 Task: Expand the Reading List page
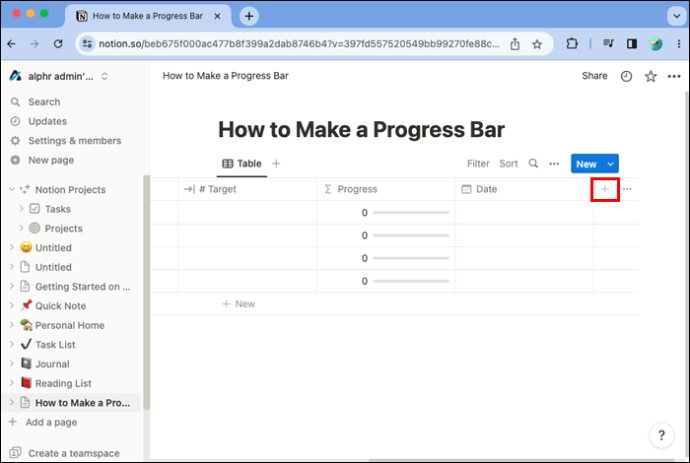(12, 383)
